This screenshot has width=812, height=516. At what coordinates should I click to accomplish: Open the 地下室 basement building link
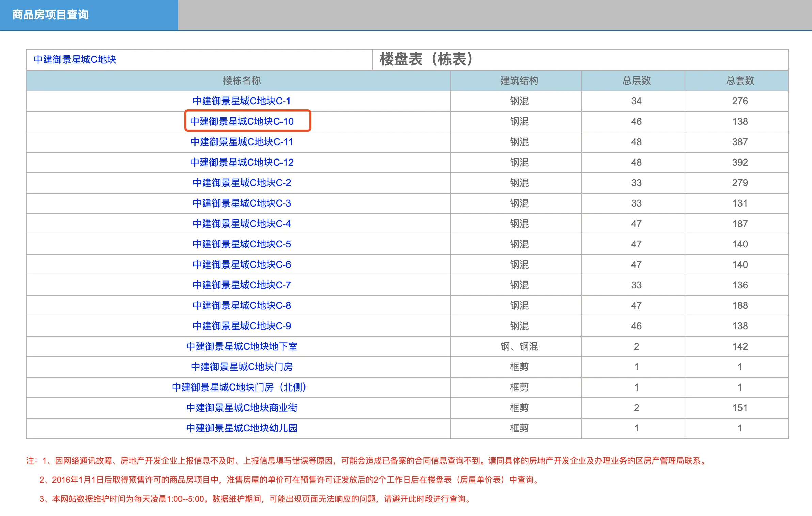click(241, 346)
